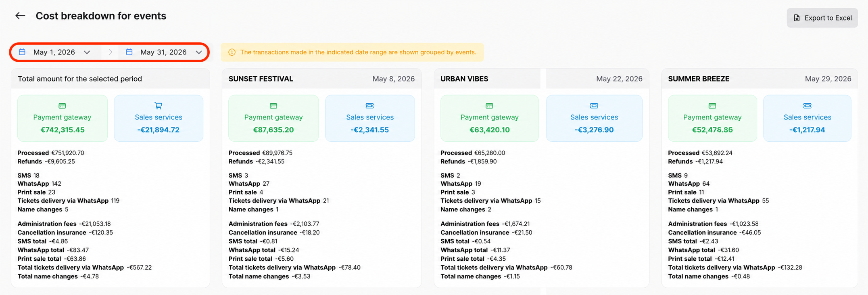Click the shopping cart icon in total Sales services

[x=159, y=106]
